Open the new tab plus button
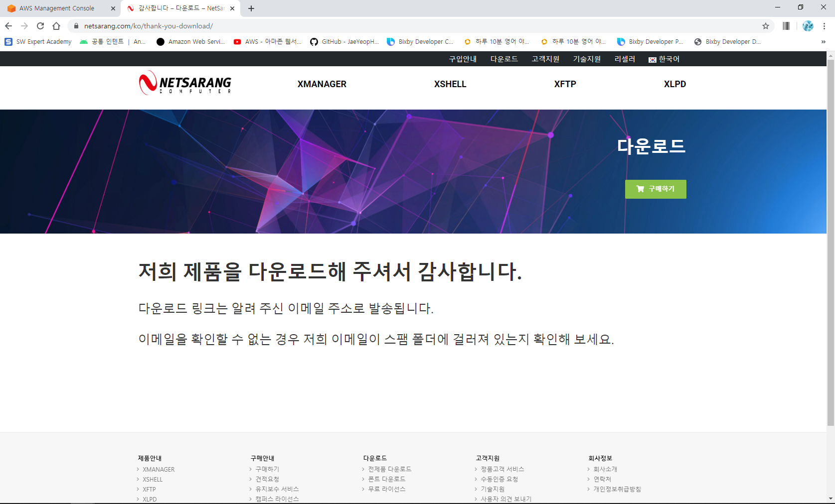Viewport: 835px width, 504px height. click(x=251, y=8)
